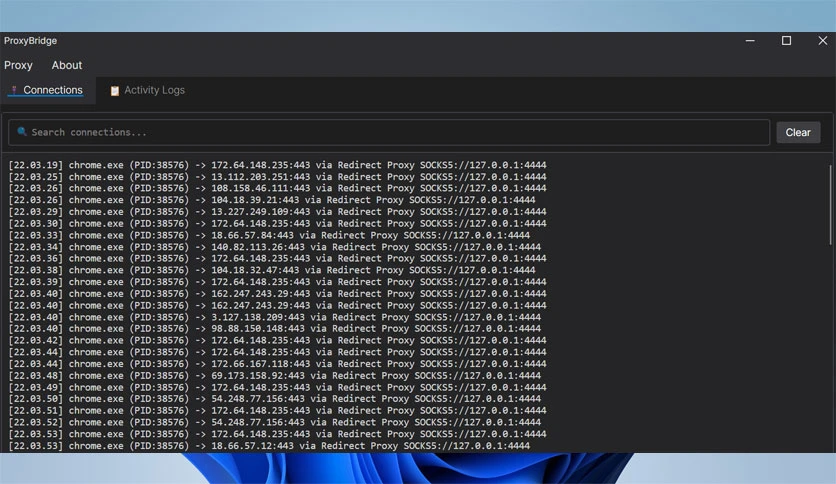Minimize the ProxyBridge window
Screen dimensions: 836x484
point(750,41)
